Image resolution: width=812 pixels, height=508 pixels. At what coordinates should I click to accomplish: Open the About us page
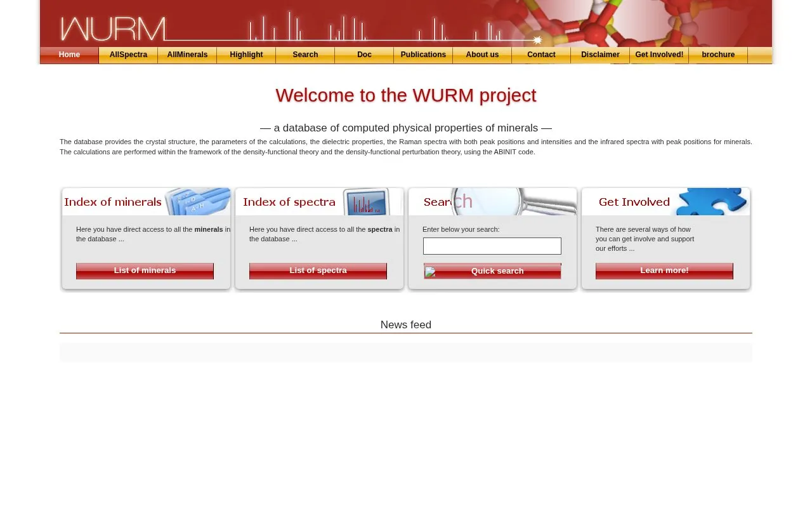coord(482,55)
